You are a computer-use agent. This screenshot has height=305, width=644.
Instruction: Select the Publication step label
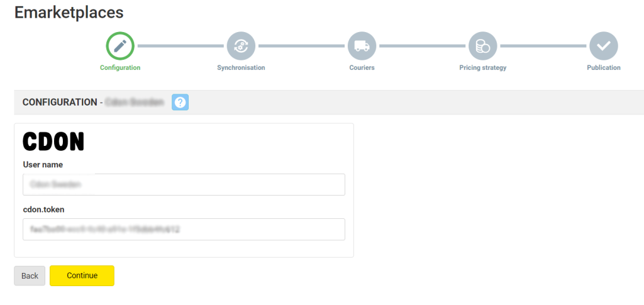pyautogui.click(x=603, y=68)
